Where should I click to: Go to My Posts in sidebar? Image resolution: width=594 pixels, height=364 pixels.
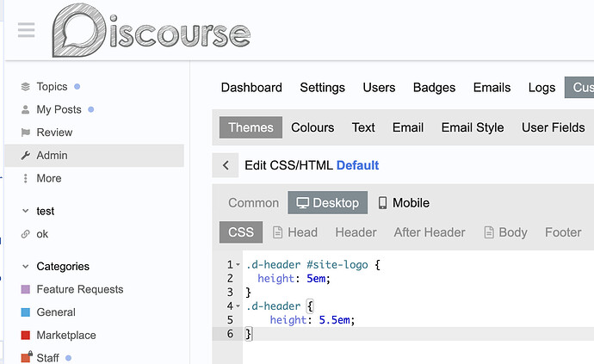tap(59, 110)
